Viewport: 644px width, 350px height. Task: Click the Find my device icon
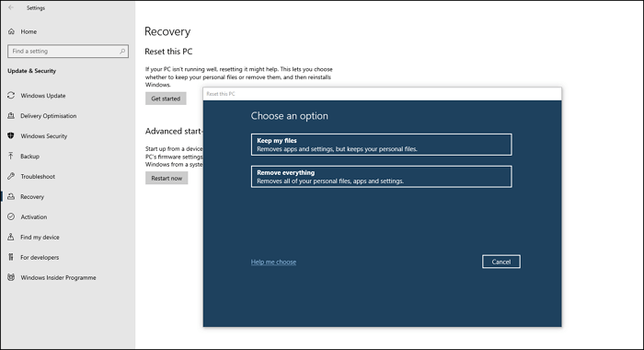(11, 237)
